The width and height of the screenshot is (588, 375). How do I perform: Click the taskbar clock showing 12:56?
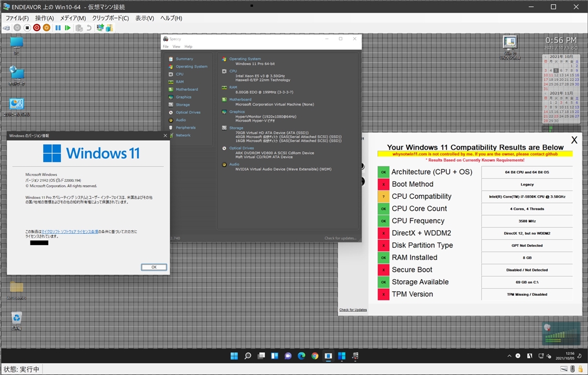click(x=565, y=356)
